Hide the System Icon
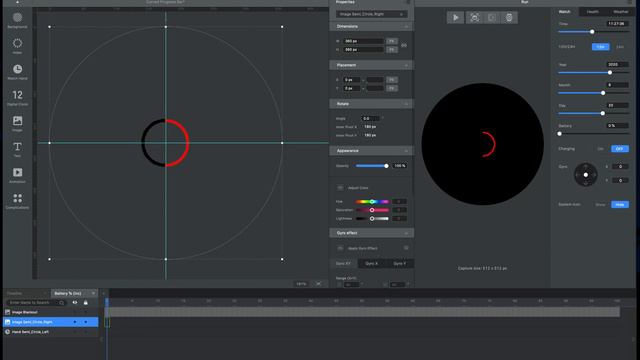This screenshot has height=360, width=640. pos(620,204)
